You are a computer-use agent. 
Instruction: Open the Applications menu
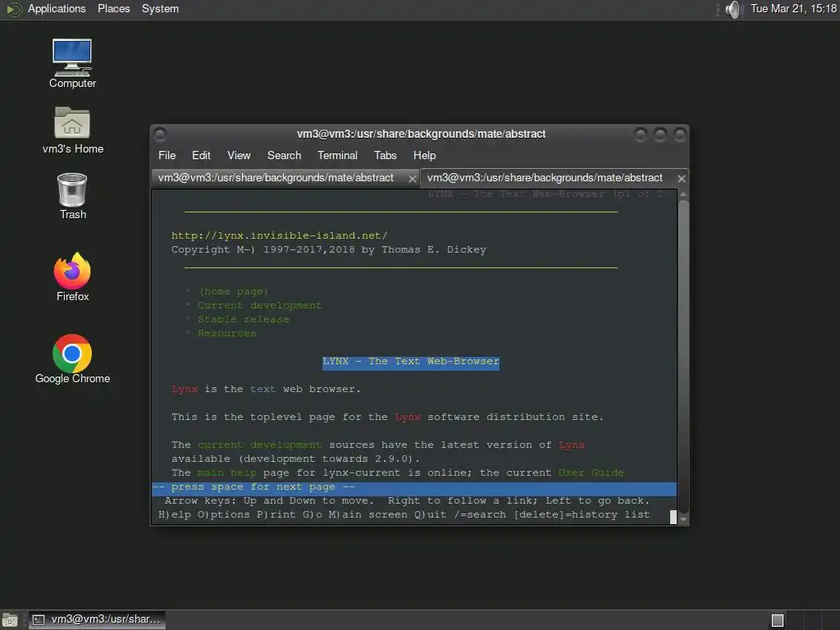(57, 8)
